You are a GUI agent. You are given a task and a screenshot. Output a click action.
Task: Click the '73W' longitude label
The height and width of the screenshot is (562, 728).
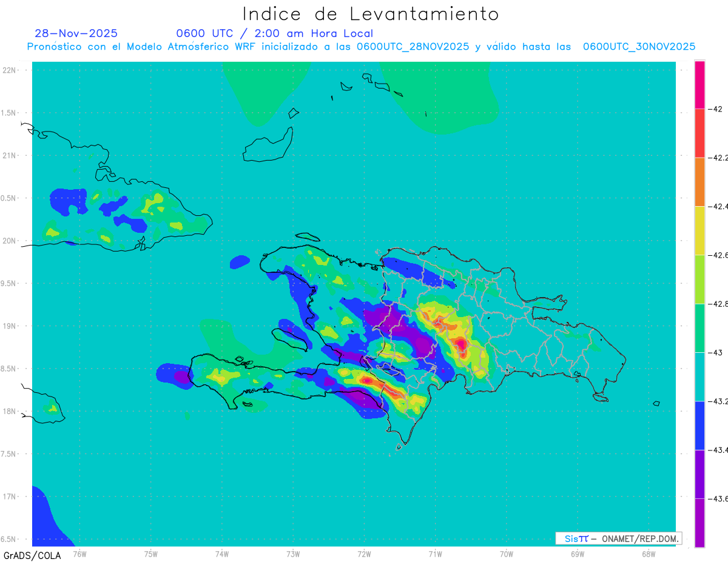(293, 553)
